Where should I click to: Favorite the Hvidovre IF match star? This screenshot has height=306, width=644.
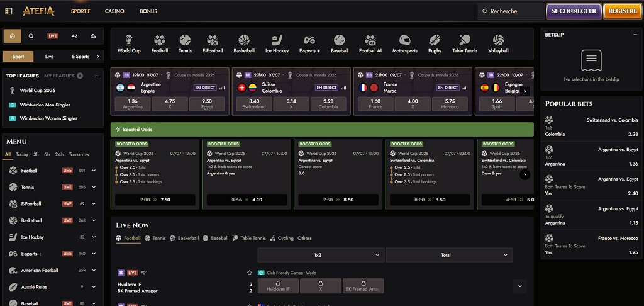pyautogui.click(x=249, y=273)
